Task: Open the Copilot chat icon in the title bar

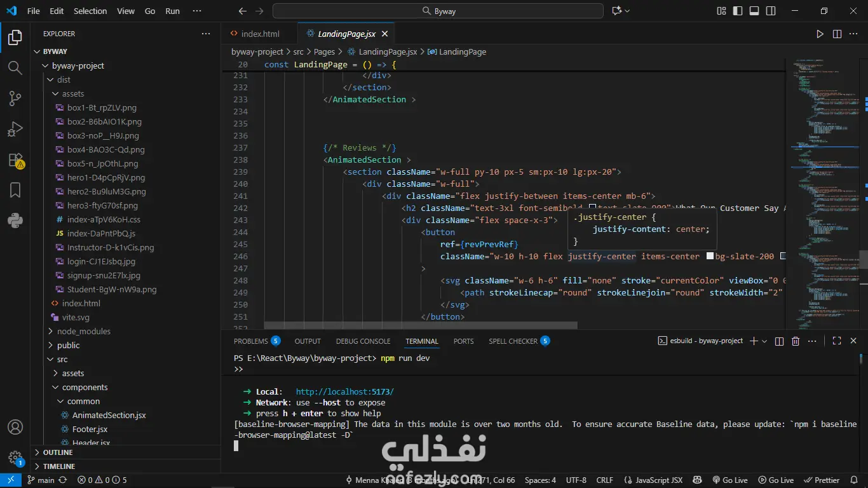Action: pyautogui.click(x=616, y=11)
